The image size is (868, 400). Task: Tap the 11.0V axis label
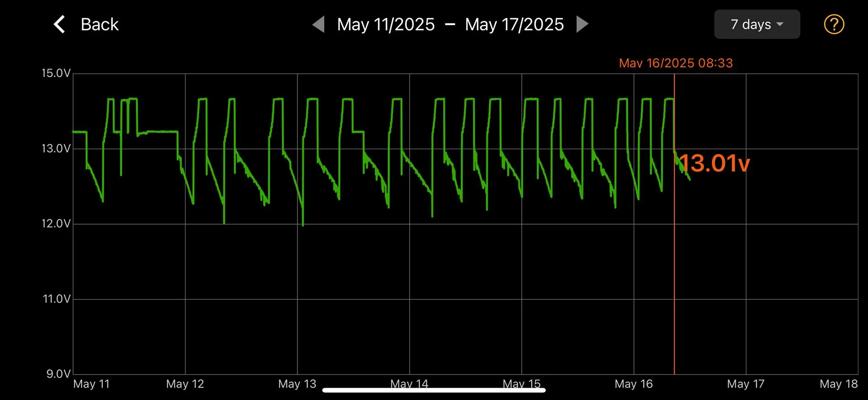(x=57, y=299)
